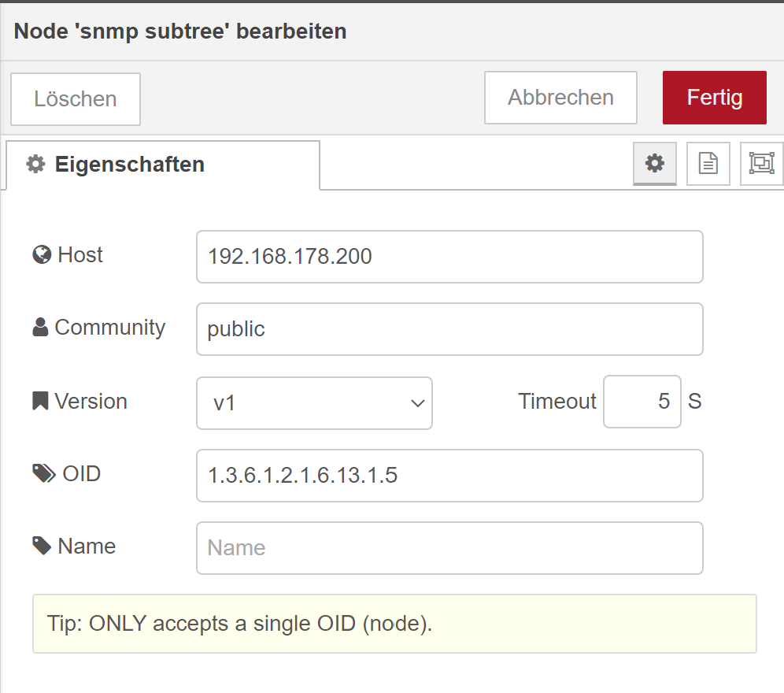This screenshot has height=693, width=784.
Task: Open the properties gear button top right
Action: coord(655,164)
